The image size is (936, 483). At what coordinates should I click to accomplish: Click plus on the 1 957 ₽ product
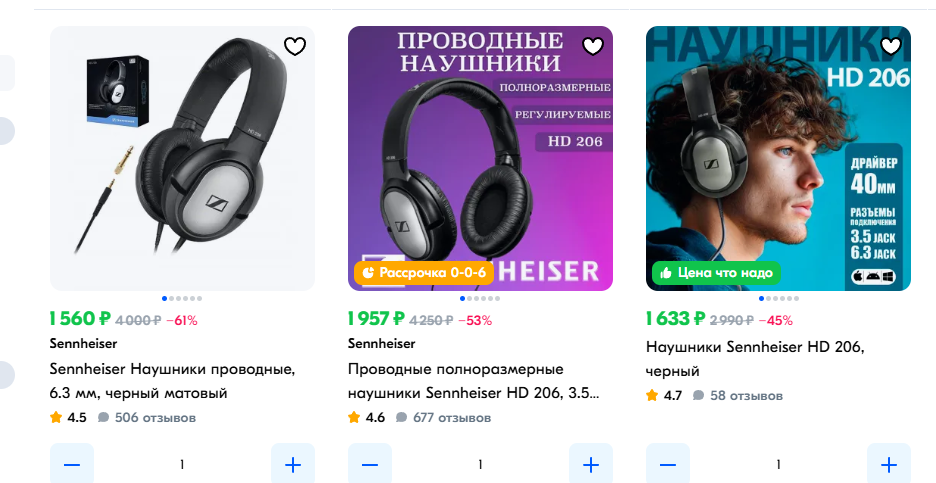click(x=590, y=464)
